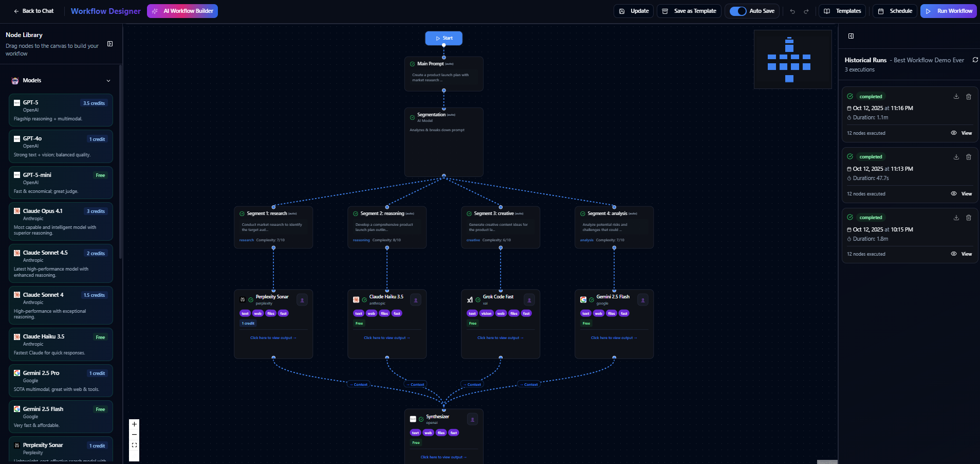Collapse the Node Library panel
Viewport: 980px width, 464px height.
[109, 44]
